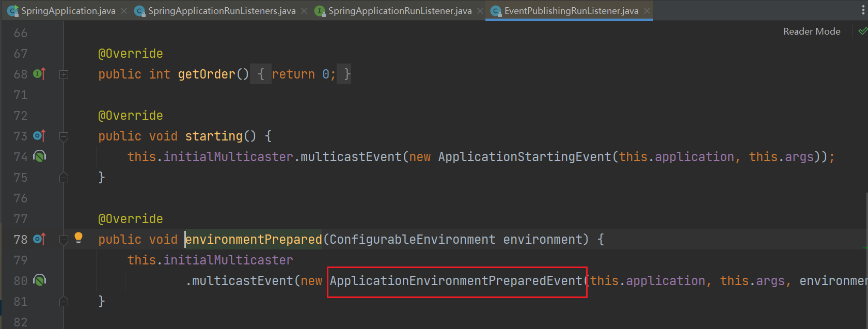Toggle Reader Mode for this file
The width and height of the screenshot is (868, 329).
coord(811,32)
